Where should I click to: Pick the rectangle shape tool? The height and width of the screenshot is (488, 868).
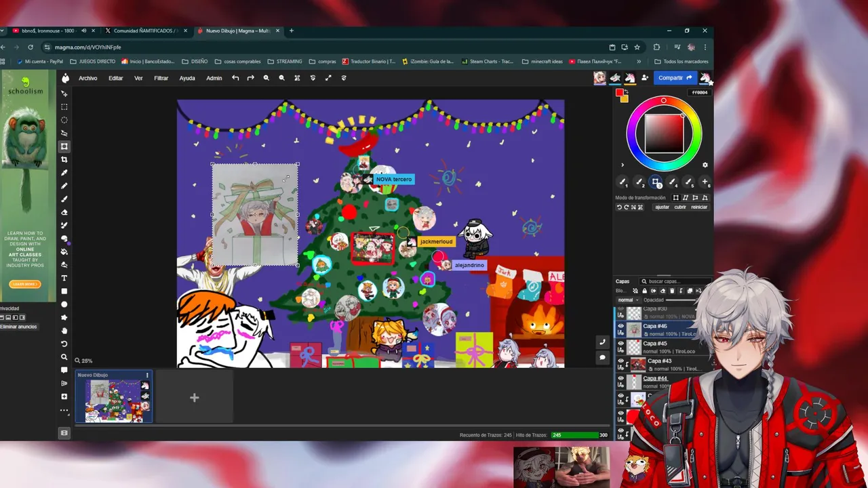[64, 291]
